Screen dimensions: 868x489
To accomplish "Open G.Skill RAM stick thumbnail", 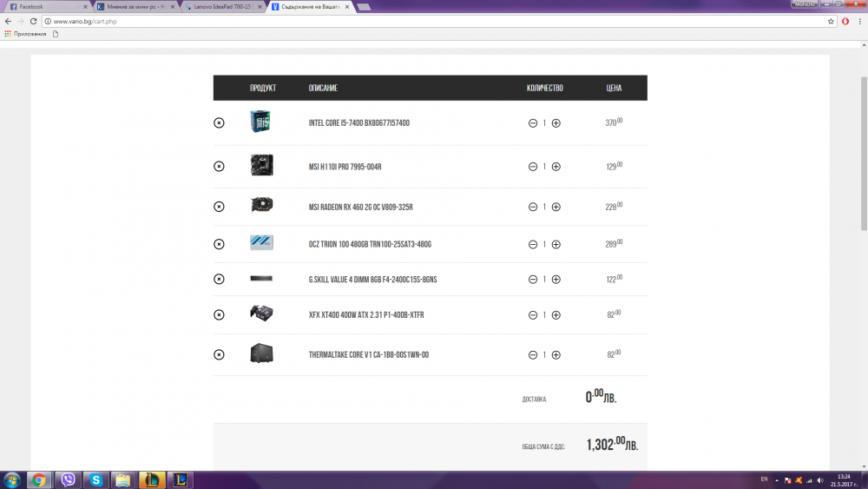I will 261,278.
